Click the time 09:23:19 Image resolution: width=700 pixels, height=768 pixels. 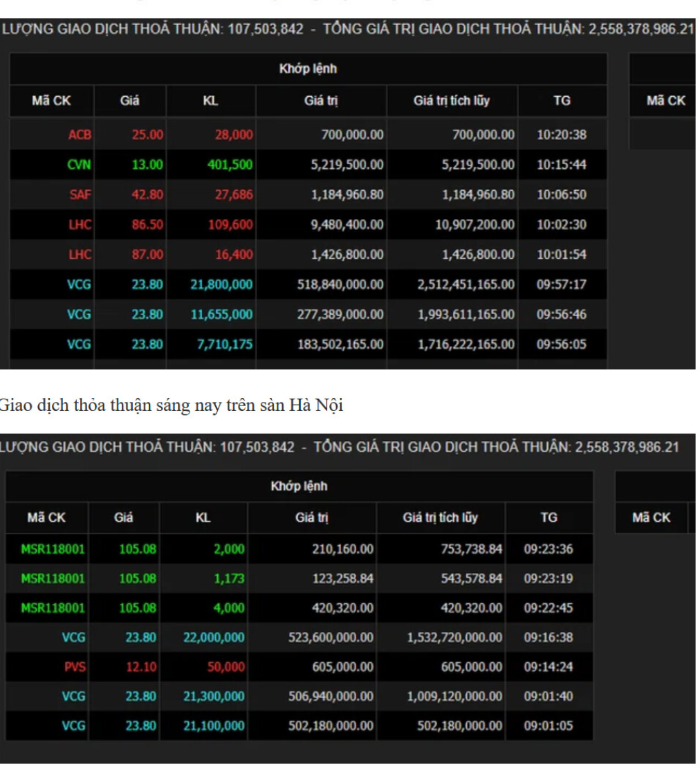click(549, 578)
